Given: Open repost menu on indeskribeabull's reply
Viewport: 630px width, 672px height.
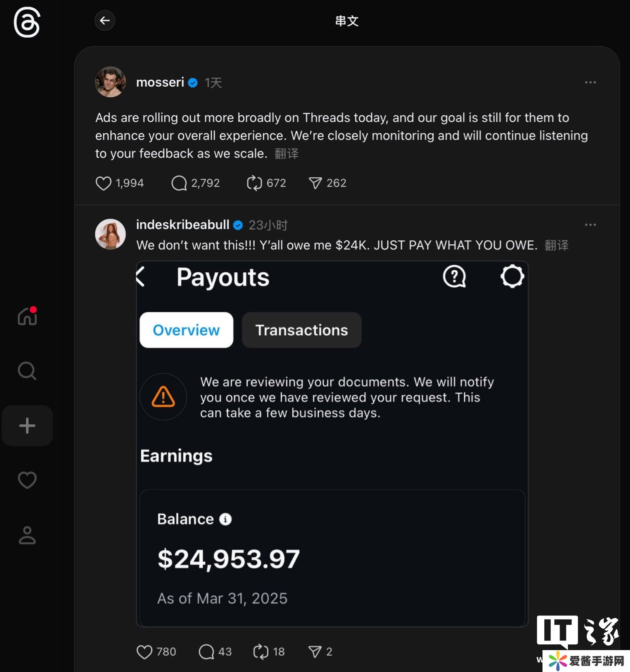Looking at the screenshot, I should 261,652.
